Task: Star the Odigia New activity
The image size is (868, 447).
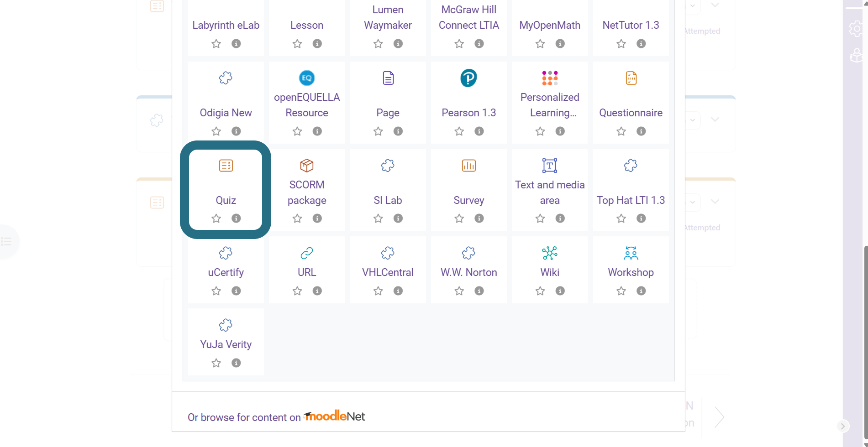Action: coord(216,131)
